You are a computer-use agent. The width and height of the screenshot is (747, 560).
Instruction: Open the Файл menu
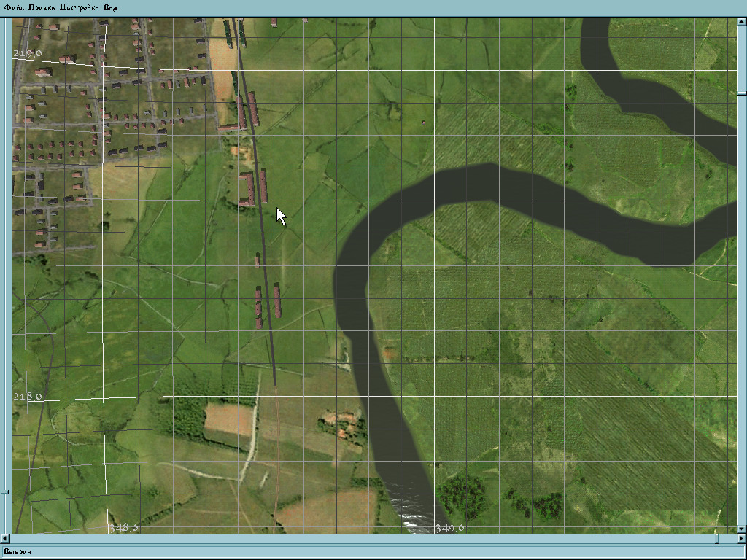pos(14,7)
